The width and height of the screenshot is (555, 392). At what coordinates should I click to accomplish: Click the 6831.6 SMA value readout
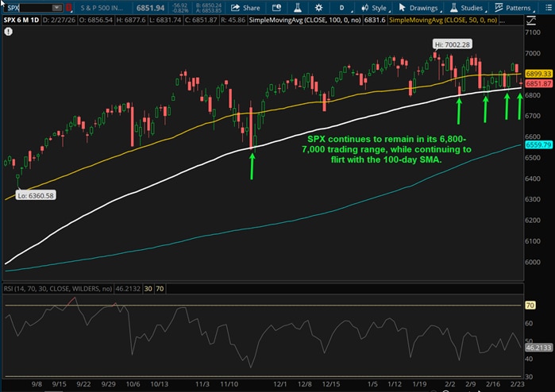point(375,20)
